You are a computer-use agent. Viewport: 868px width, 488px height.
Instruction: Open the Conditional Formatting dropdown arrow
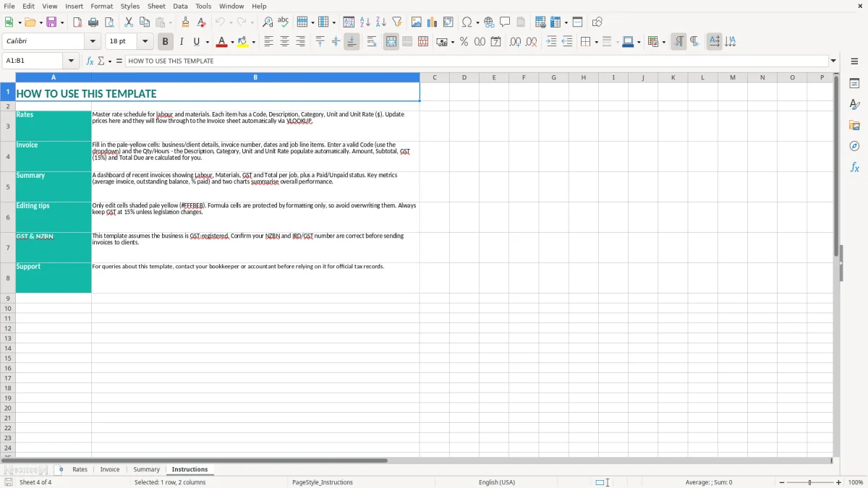click(663, 42)
